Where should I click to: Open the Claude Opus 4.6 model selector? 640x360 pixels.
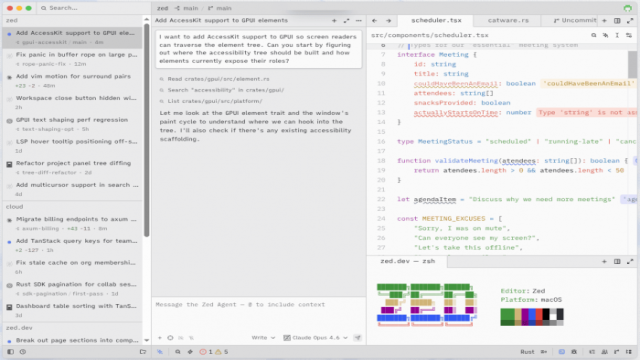(316, 338)
